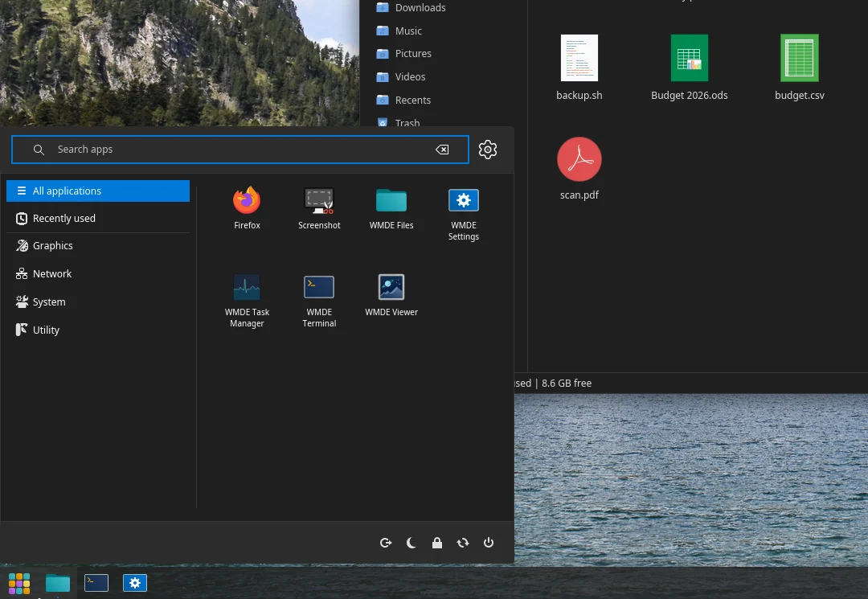Select the Network category

98,273
